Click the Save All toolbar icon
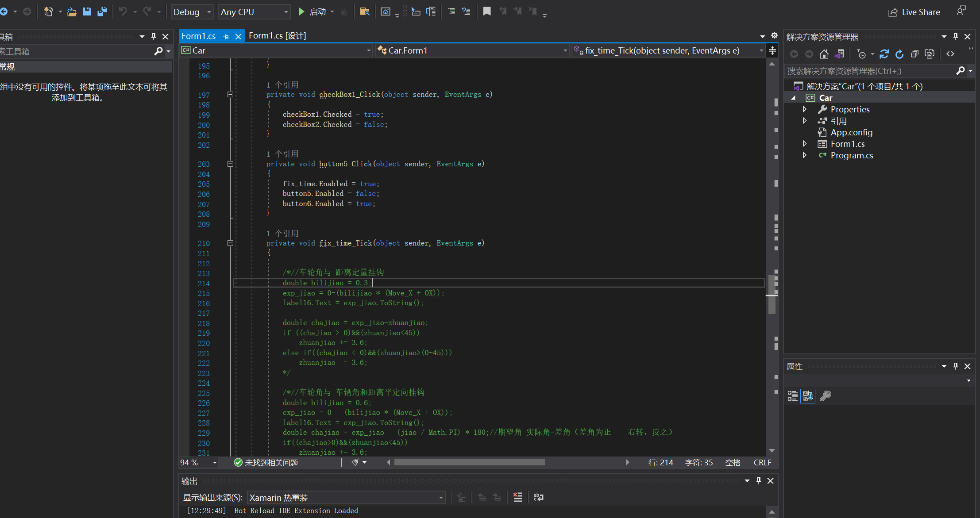 coord(102,12)
